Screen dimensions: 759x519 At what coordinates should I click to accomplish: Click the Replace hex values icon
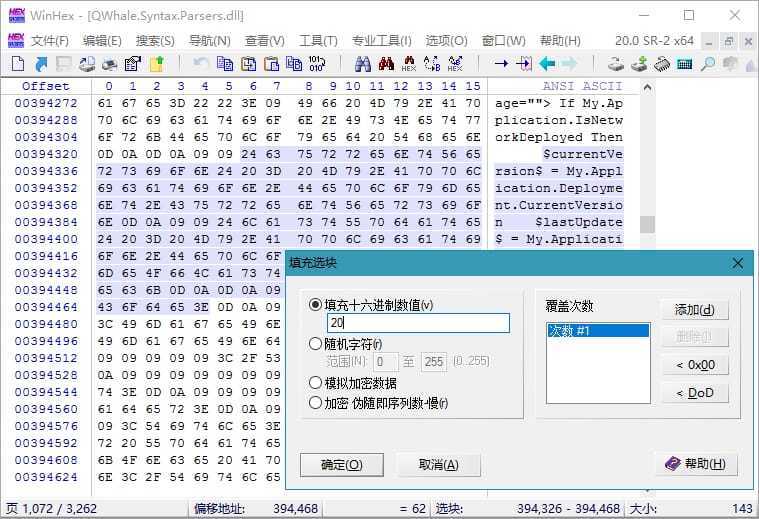point(455,63)
